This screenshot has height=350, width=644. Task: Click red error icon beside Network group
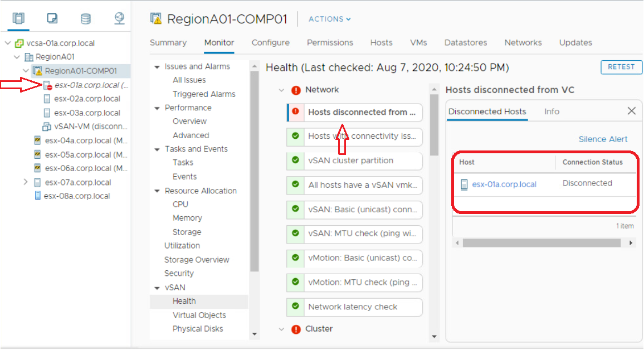tap(296, 90)
